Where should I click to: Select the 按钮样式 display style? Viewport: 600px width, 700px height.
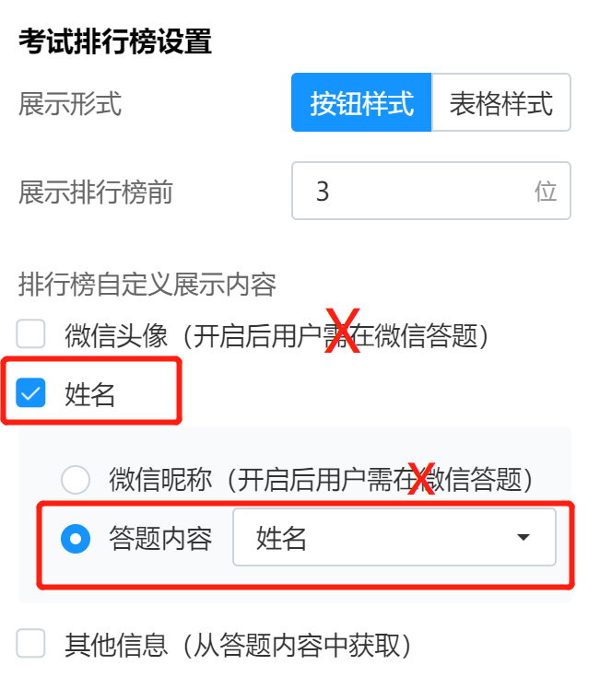[361, 102]
